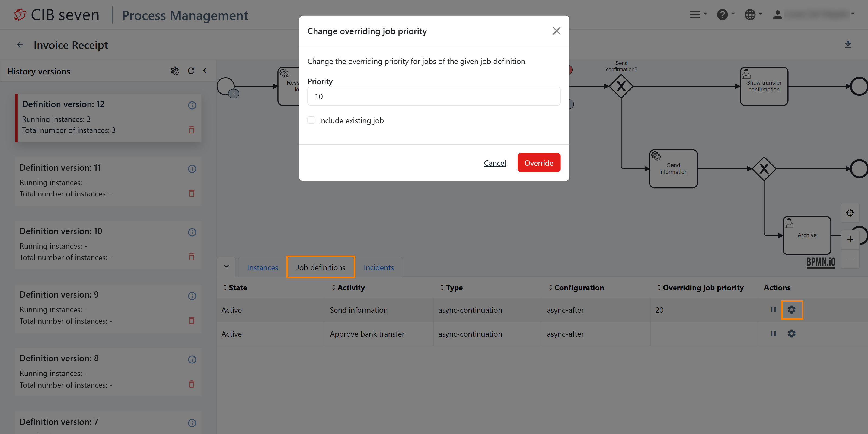Image resolution: width=868 pixels, height=434 pixels.
Task: Enable the Include existing job checkbox
Action: [311, 120]
